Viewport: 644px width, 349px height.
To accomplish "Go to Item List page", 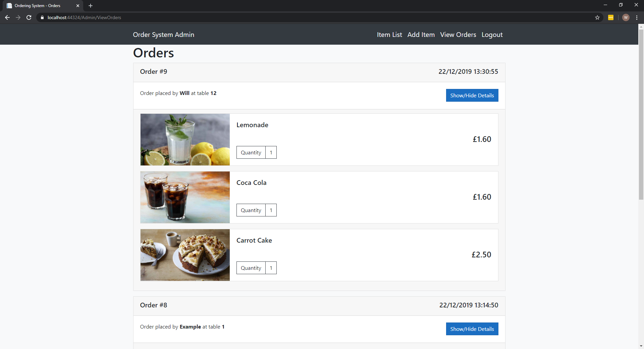I will point(389,35).
